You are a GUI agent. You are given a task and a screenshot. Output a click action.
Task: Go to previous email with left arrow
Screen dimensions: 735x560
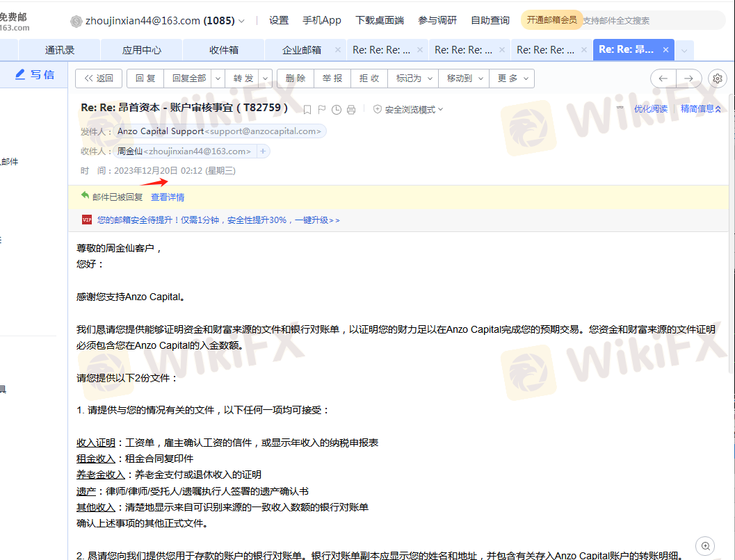(663, 79)
